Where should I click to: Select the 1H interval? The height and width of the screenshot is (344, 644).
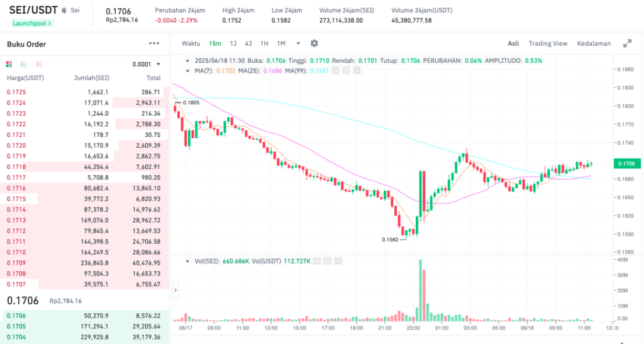(264, 43)
